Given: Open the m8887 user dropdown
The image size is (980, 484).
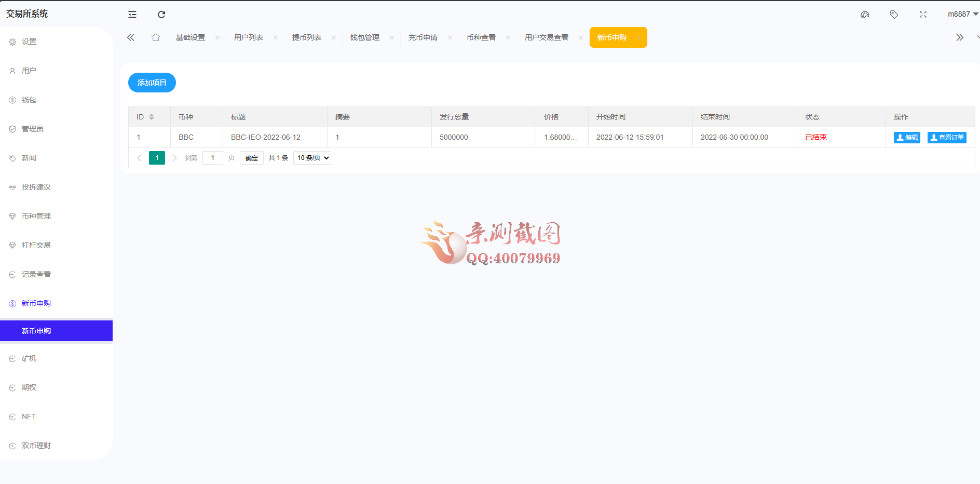Looking at the screenshot, I should click(x=962, y=15).
